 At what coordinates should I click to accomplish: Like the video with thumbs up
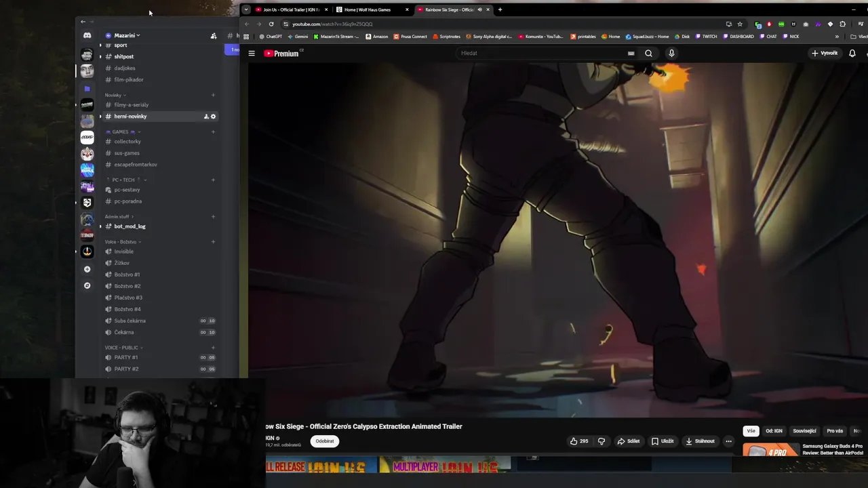[x=578, y=441]
